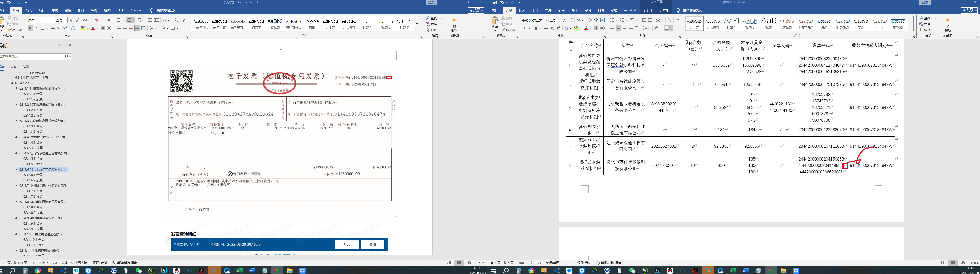Apply bullet list in the right 文档1 window
The height and width of the screenshot is (274, 980).
(x=612, y=20)
